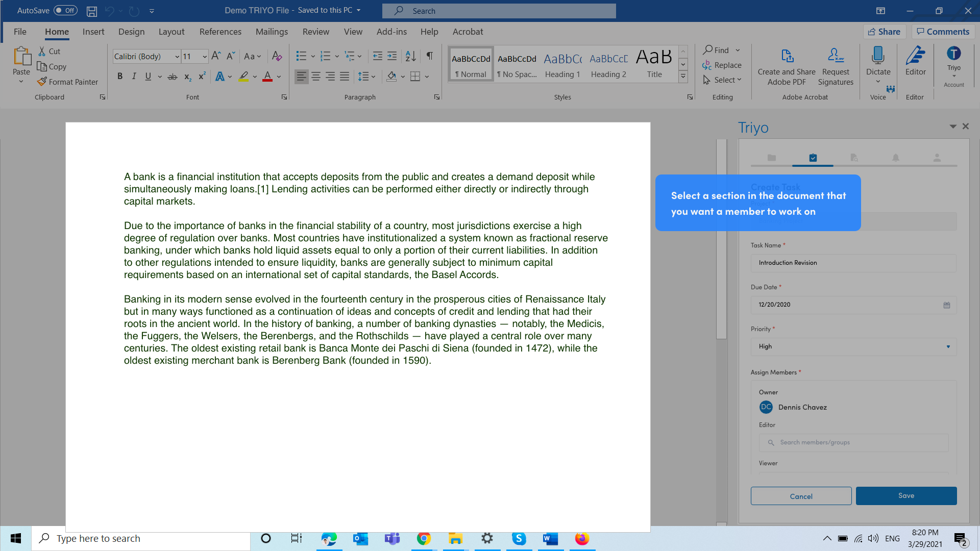Open Triyo panel bell notifications icon
980x551 pixels.
click(895, 158)
